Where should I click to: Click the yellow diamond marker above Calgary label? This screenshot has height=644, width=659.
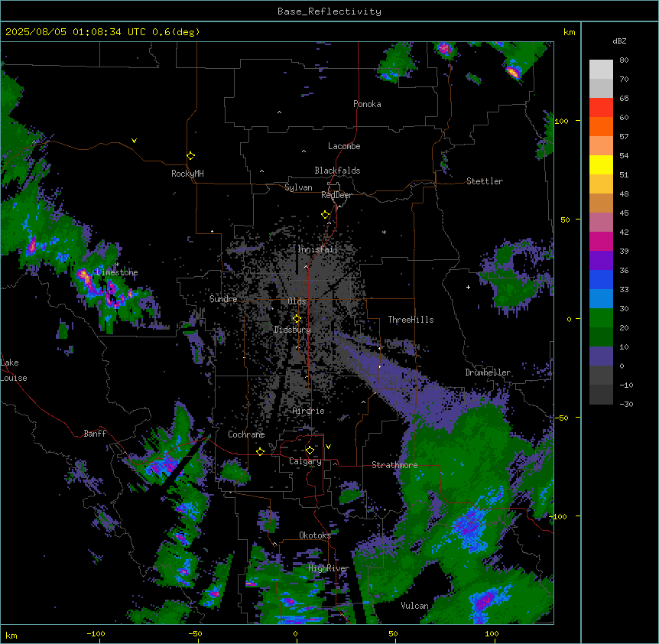[x=310, y=450]
